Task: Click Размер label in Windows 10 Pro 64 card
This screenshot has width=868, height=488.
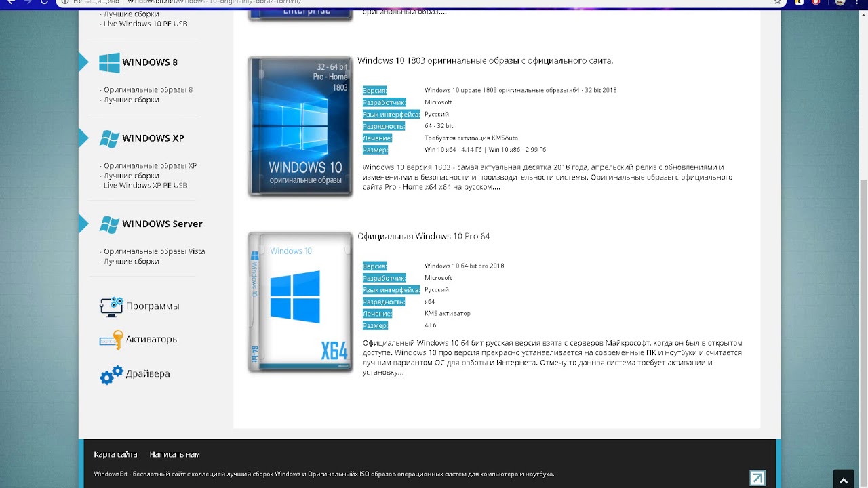Action: (x=375, y=326)
